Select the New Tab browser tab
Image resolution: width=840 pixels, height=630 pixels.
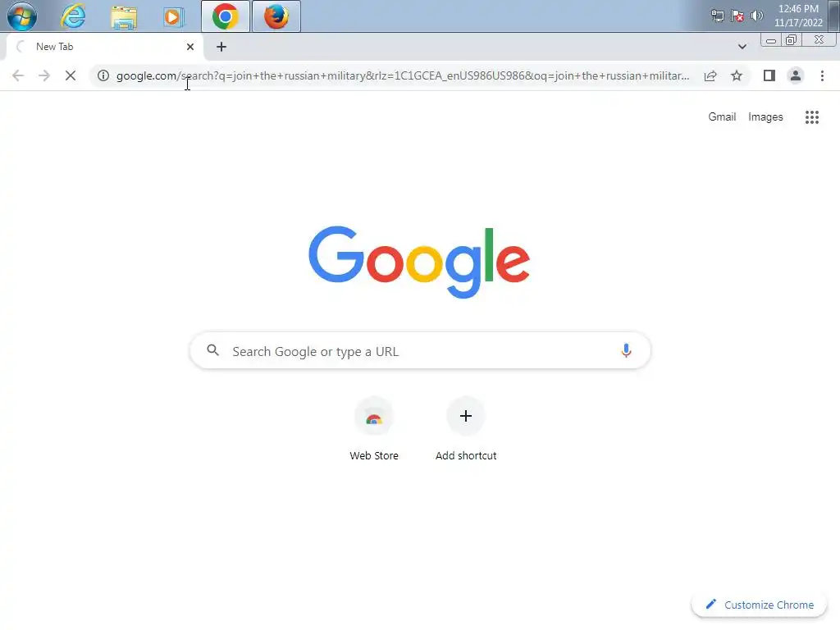pyautogui.click(x=105, y=47)
